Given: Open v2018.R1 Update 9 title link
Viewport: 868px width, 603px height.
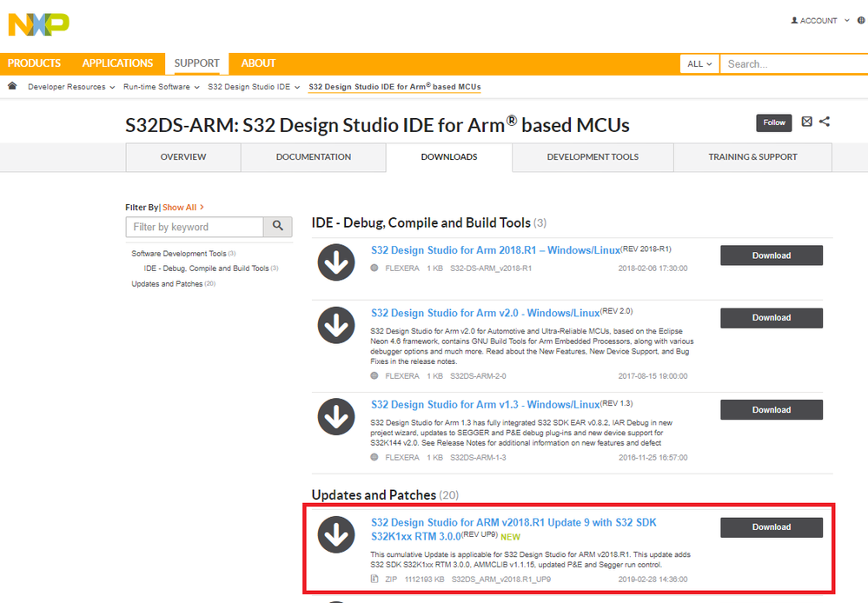Looking at the screenshot, I should [x=514, y=529].
